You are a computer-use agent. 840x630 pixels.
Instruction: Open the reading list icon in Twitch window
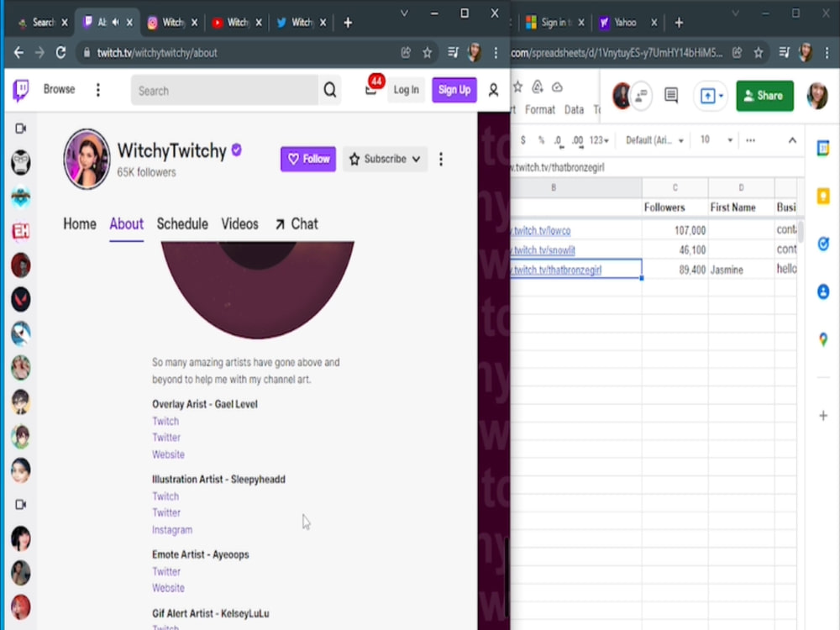coord(454,52)
